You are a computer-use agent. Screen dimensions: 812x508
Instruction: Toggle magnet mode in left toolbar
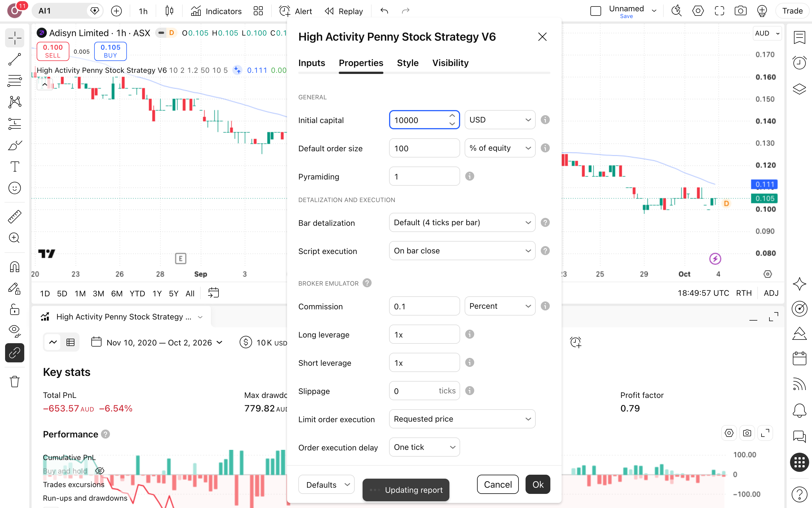[x=14, y=267]
